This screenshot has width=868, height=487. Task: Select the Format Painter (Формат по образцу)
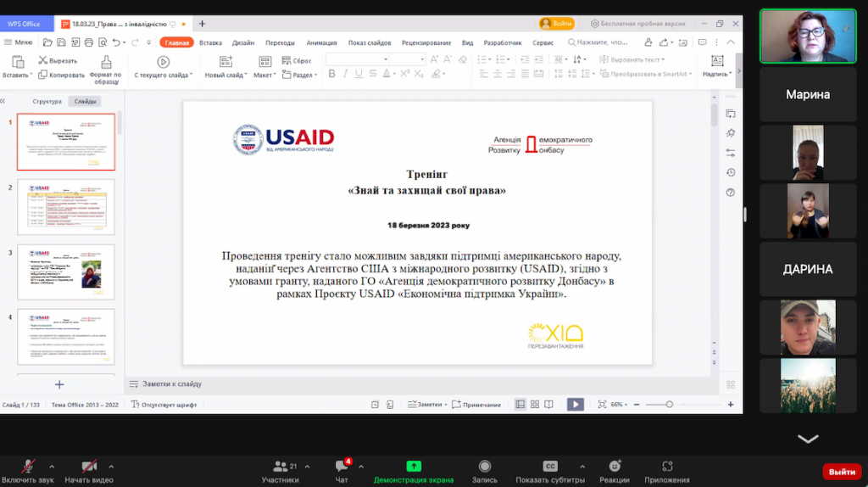click(x=106, y=70)
